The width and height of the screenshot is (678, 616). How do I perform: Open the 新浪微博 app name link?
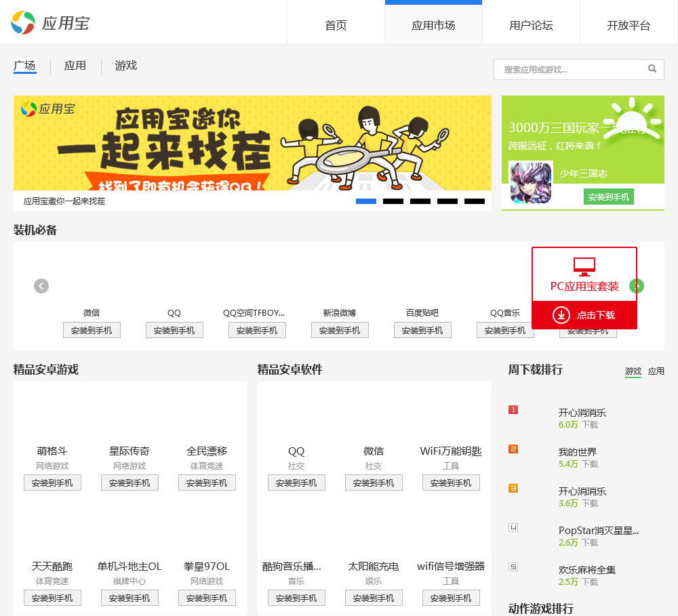pyautogui.click(x=340, y=312)
